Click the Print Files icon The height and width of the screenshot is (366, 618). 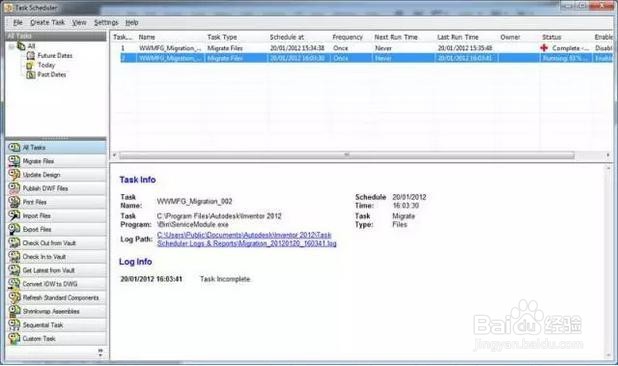click(x=14, y=202)
